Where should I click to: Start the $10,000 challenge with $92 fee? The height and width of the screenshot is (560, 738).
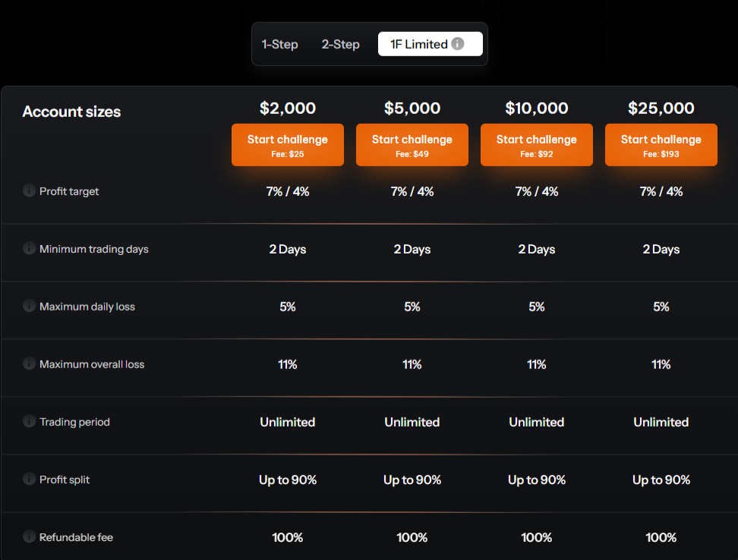tap(537, 144)
